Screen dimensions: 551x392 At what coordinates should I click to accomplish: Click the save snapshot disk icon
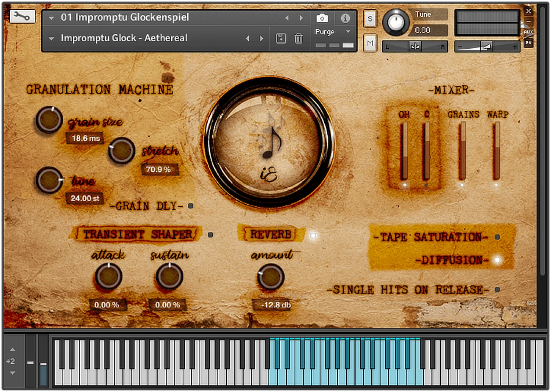point(281,38)
